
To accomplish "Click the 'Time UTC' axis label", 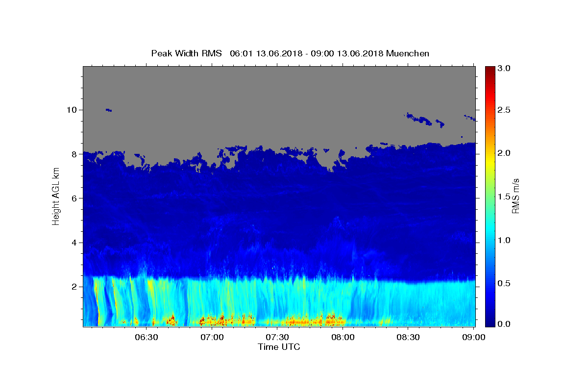I will (x=279, y=347).
